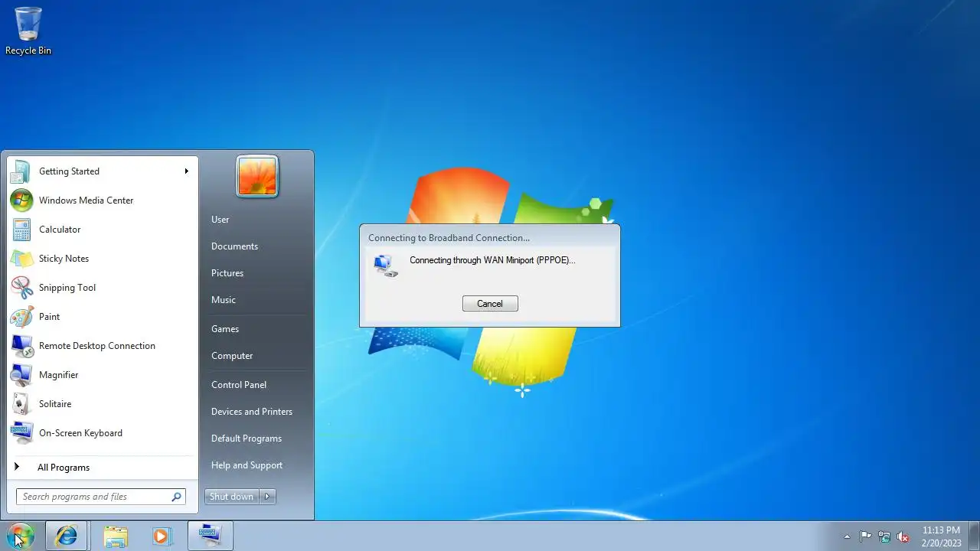Select the Remote Desktop Connection label
Screen dimensions: 980x551
(97, 346)
